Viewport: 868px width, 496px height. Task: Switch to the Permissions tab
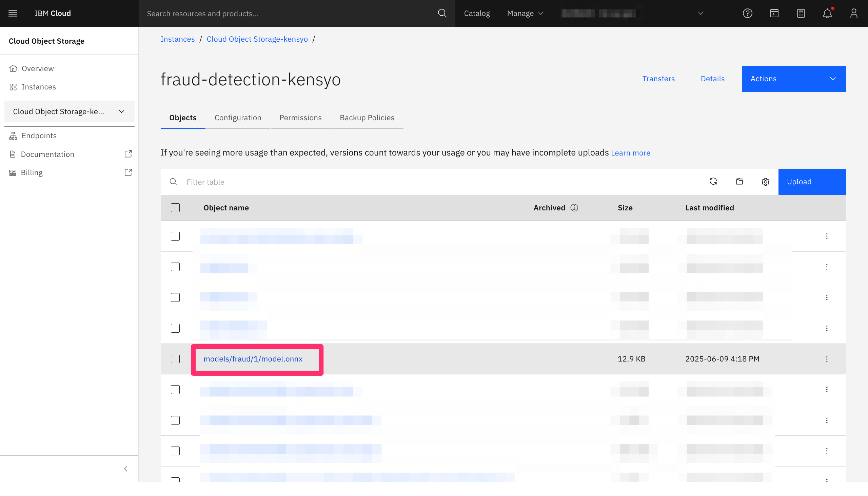click(x=300, y=118)
